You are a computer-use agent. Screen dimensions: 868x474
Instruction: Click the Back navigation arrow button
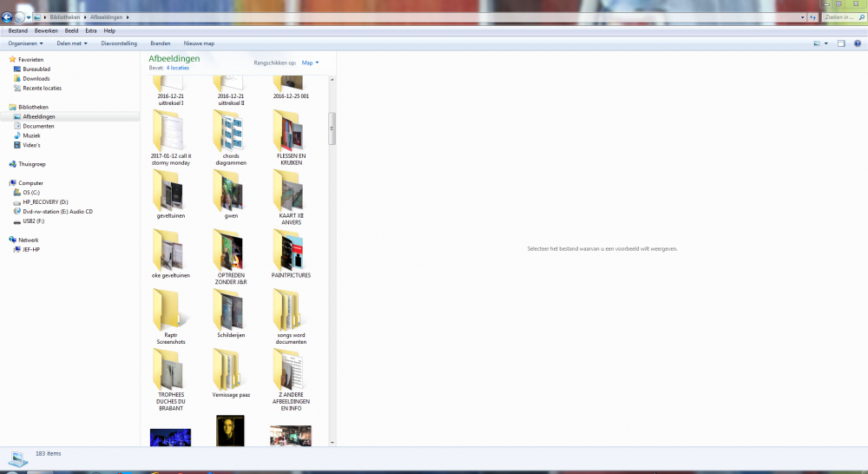(x=7, y=17)
